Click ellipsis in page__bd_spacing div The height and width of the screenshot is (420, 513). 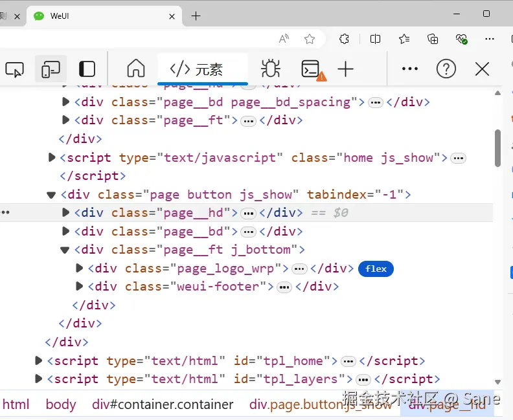click(376, 103)
